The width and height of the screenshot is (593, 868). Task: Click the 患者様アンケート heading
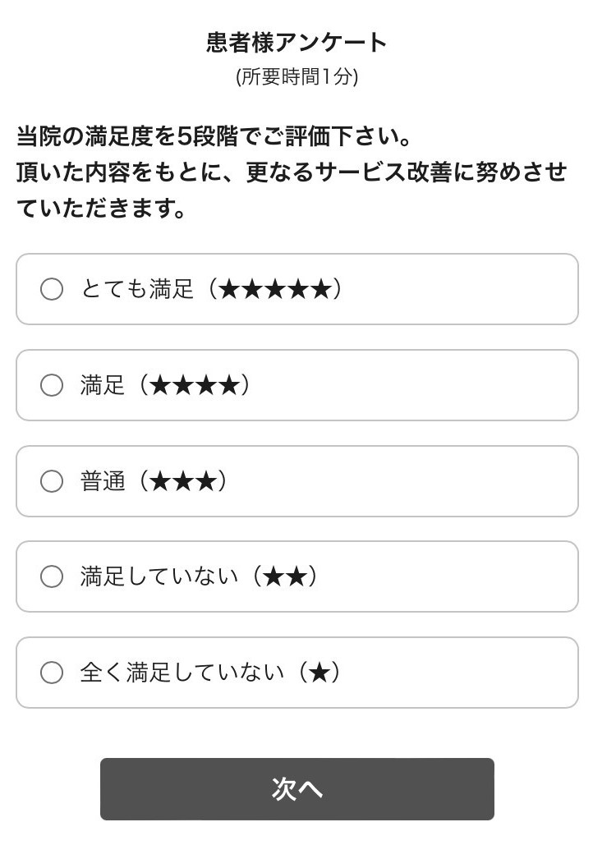click(x=296, y=43)
